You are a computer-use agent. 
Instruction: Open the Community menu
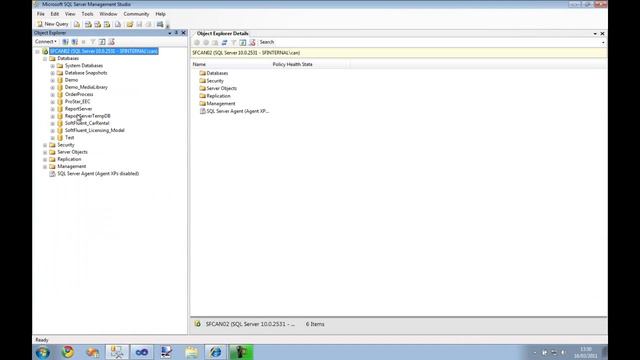coord(136,14)
